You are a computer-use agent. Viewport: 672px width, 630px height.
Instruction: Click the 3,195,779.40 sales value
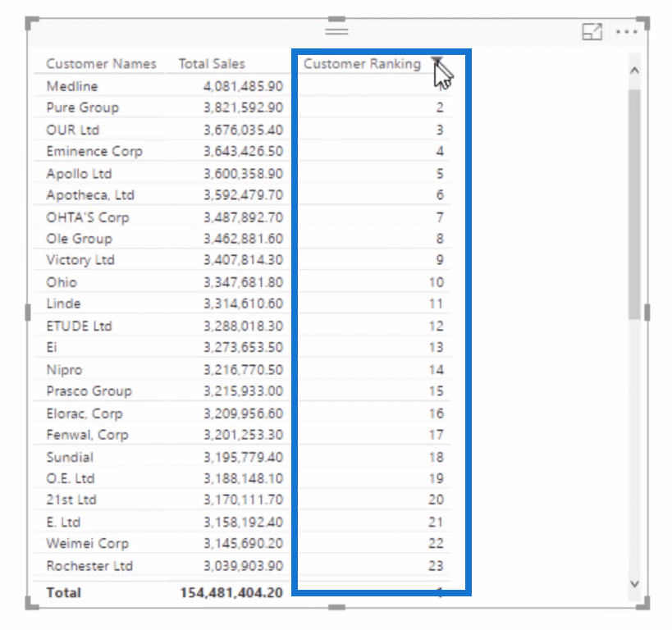(x=243, y=457)
